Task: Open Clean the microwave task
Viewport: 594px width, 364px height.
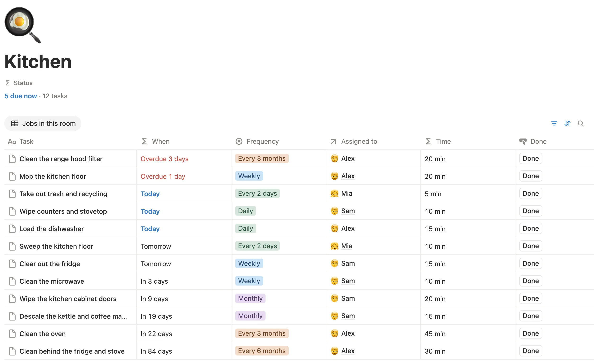Action: (x=52, y=281)
